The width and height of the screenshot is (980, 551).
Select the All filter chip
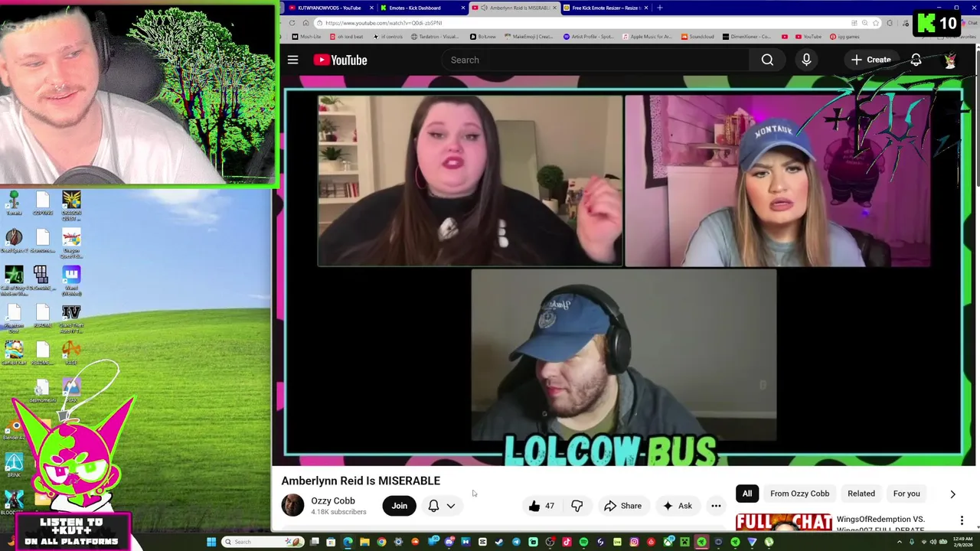pos(747,494)
